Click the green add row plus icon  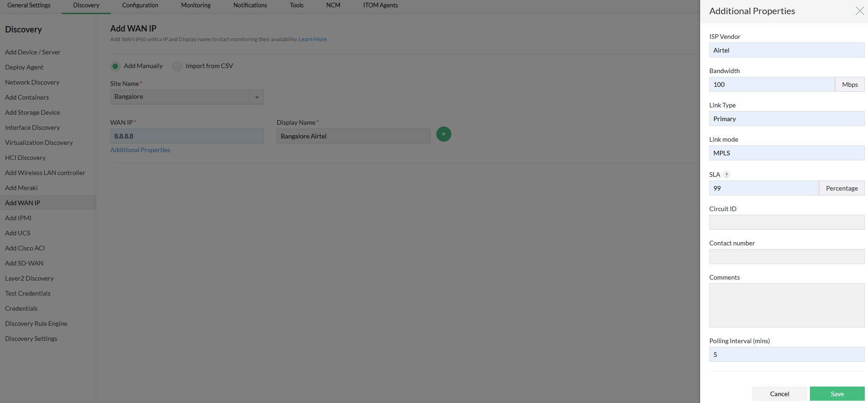point(444,134)
